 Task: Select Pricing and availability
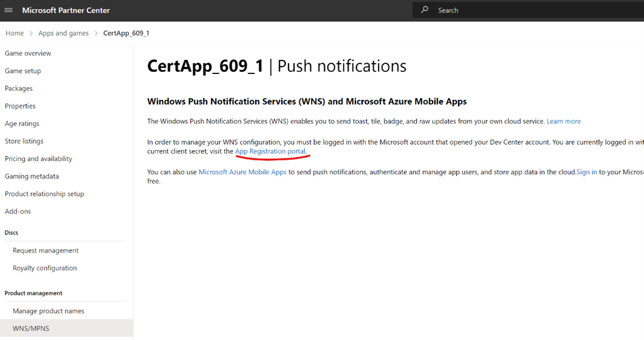point(38,159)
